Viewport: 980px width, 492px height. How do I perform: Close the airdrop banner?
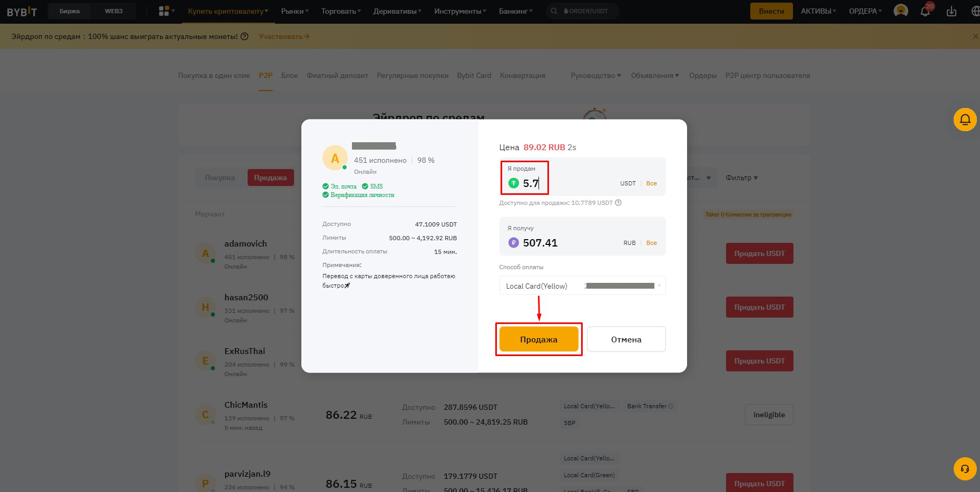coord(975,36)
